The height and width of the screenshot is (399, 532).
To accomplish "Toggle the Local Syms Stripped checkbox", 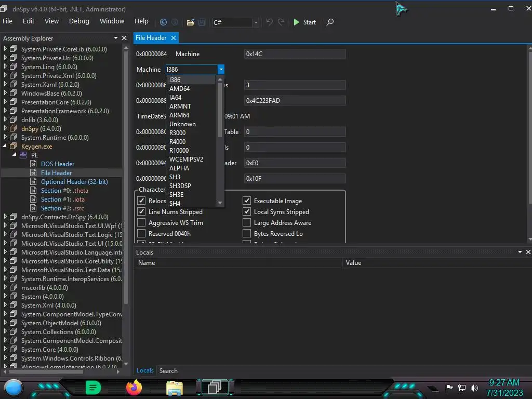I will click(247, 211).
